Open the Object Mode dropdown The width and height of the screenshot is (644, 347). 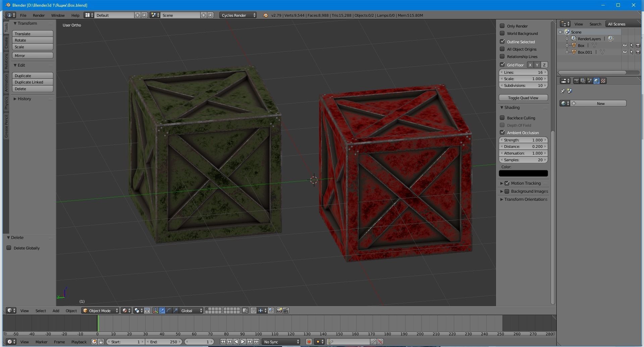(100, 310)
